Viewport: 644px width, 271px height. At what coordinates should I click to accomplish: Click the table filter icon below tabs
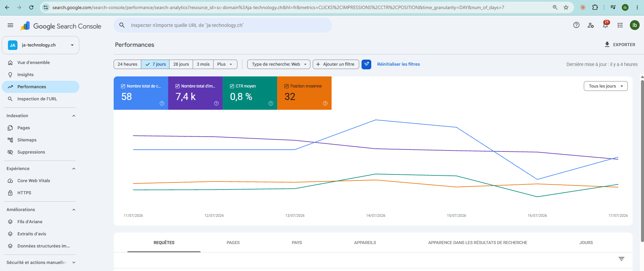click(621, 259)
